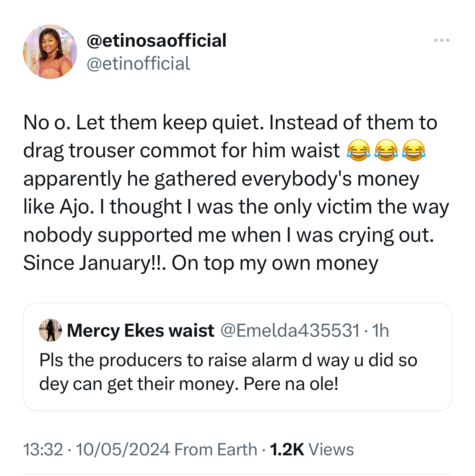Click the 13:32 post time
Viewport: 475px width, 476px height.
click(x=43, y=450)
